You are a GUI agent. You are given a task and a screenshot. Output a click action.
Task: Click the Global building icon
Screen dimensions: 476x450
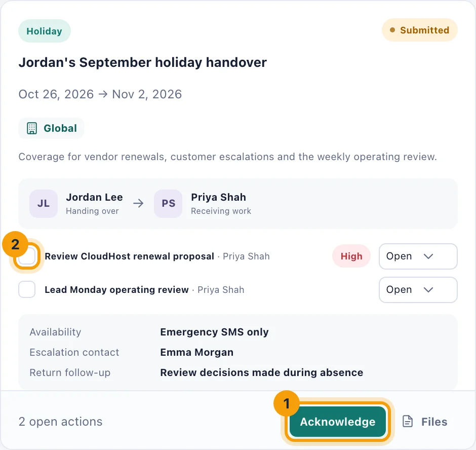(32, 128)
